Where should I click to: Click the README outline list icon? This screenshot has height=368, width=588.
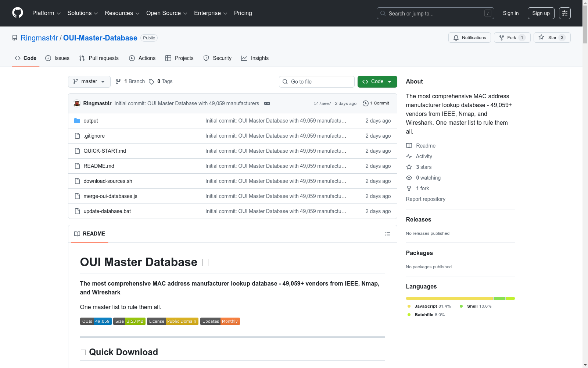click(x=387, y=234)
